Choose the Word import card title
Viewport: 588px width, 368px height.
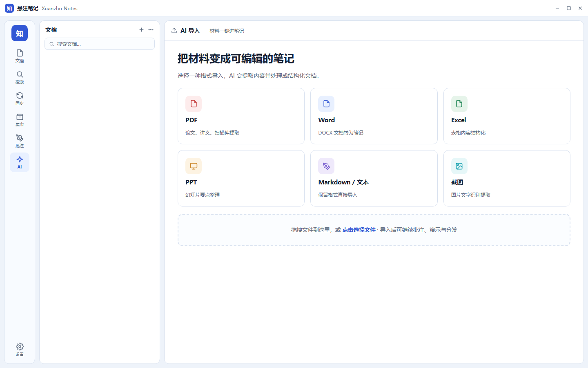point(327,120)
